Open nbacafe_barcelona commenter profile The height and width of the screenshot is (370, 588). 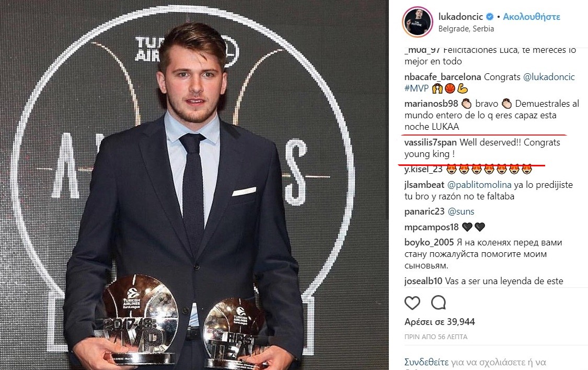click(443, 77)
